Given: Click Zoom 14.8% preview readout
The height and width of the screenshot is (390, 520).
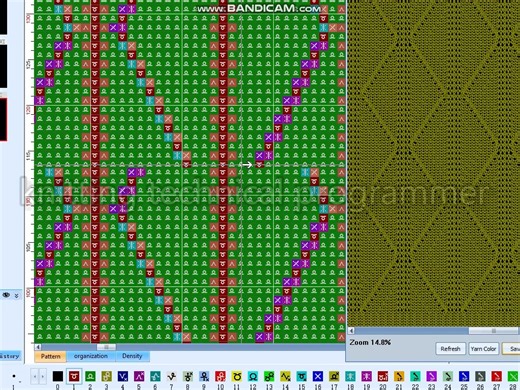Looking at the screenshot, I should point(370,342).
